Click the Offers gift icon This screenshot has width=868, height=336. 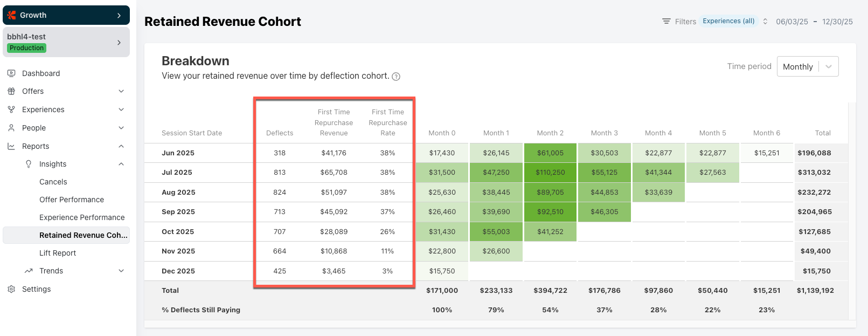(x=11, y=91)
